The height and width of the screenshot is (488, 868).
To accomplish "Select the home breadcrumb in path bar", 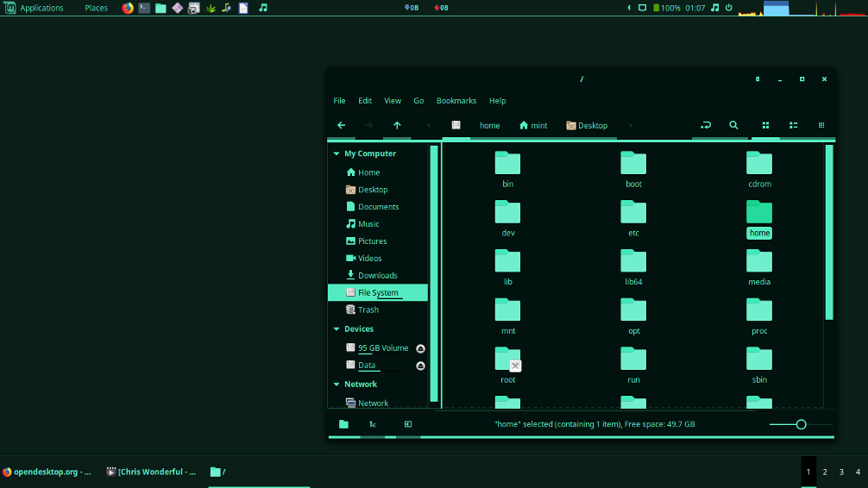I will (489, 126).
